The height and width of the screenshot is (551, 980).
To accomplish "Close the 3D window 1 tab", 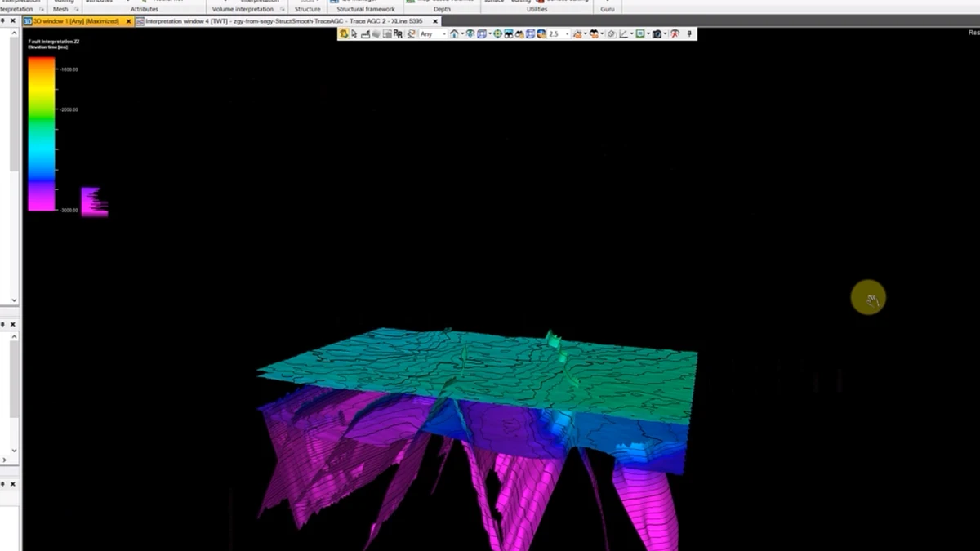I will coord(129,21).
